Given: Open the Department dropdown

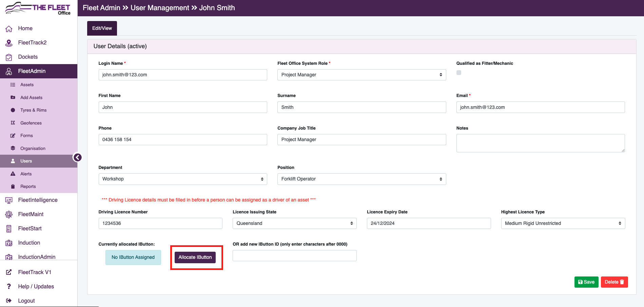Looking at the screenshot, I should pyautogui.click(x=183, y=179).
